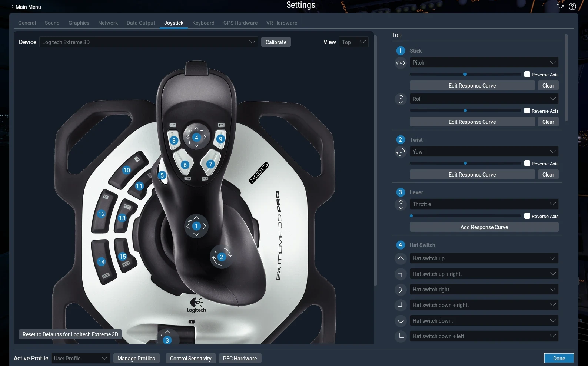Go back to Main Menu

(x=26, y=7)
